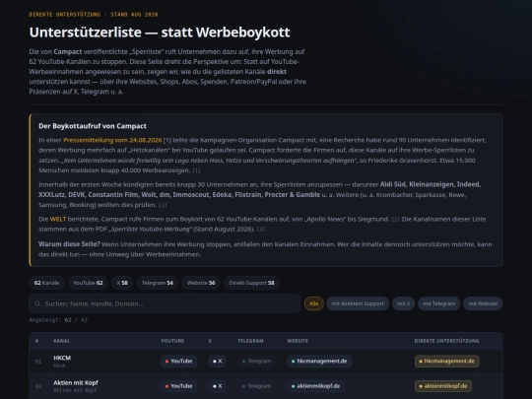
Task: Open the X link for Aktien mit Kopf
Action: [x=217, y=386]
